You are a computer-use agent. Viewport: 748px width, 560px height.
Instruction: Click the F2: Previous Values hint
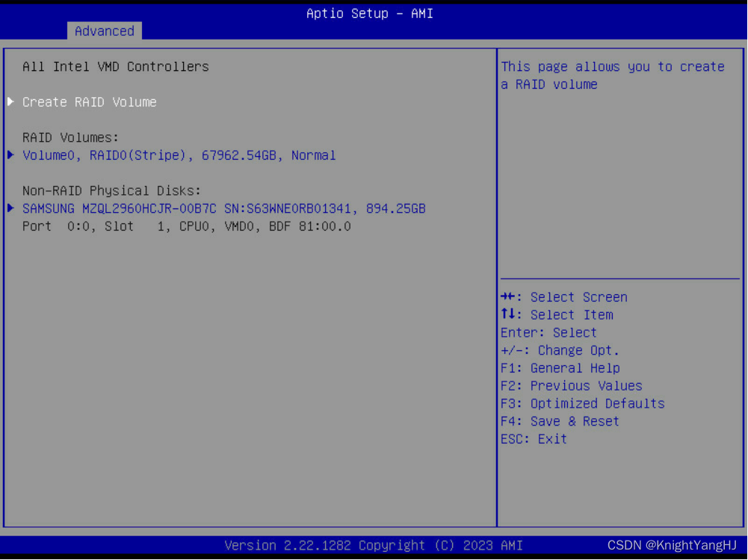[572, 386]
